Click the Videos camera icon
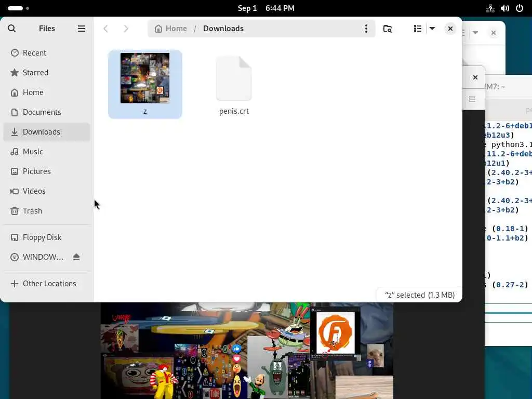Viewport: 532px width, 399px height. tap(15, 191)
